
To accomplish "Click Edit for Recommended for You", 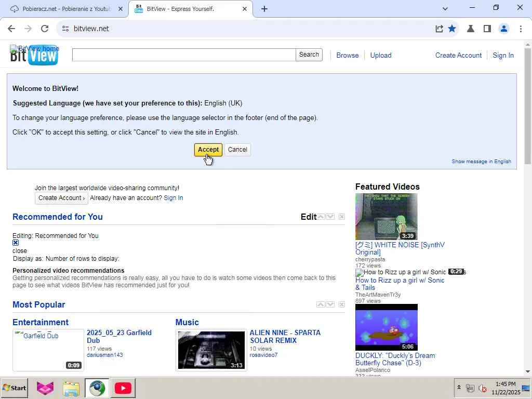I will point(309,217).
